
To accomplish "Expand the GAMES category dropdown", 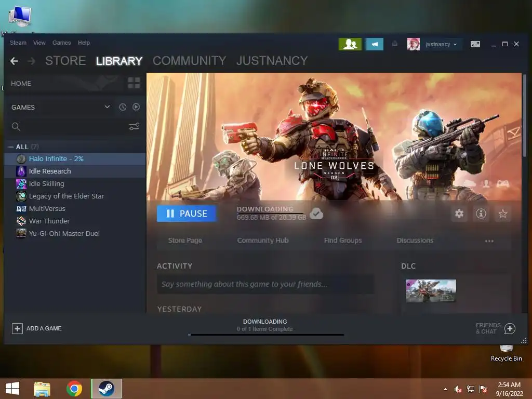I will pyautogui.click(x=107, y=107).
